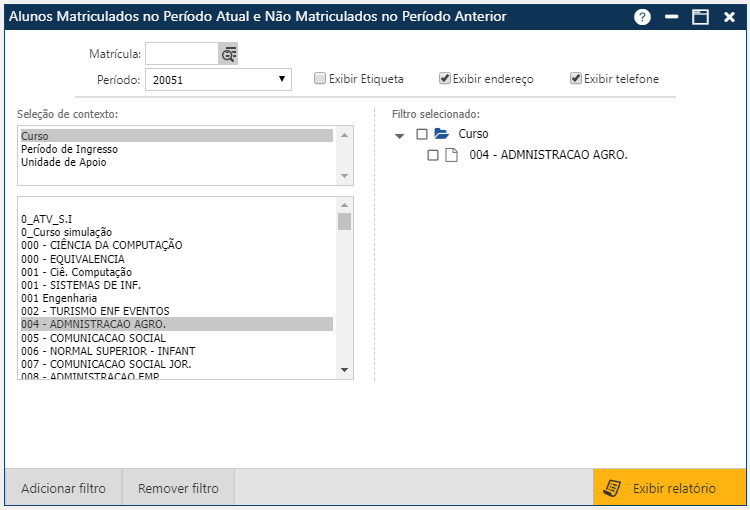
Task: Close the Alunos Matriculados window
Action: tap(729, 17)
